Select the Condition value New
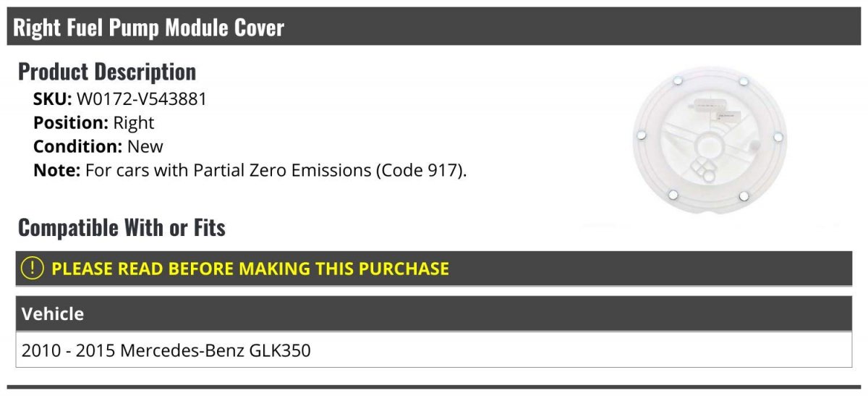Image resolution: width=868 pixels, height=396 pixels. [145, 146]
